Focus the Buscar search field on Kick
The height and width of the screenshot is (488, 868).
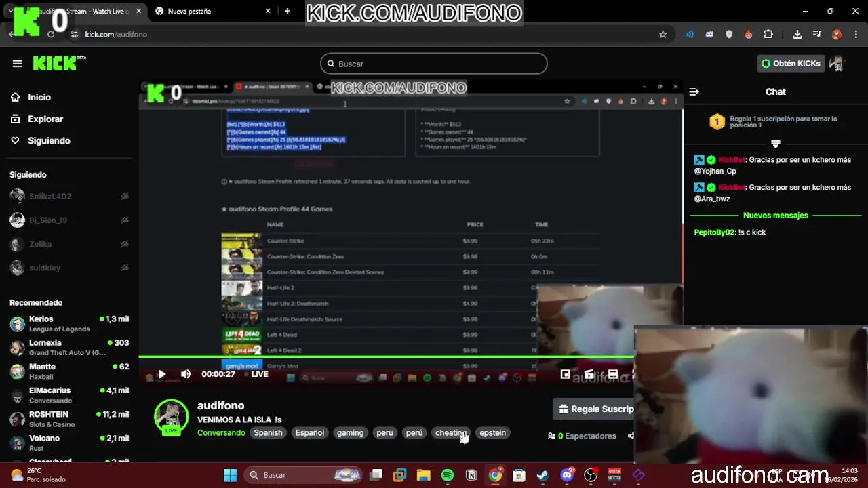click(434, 64)
